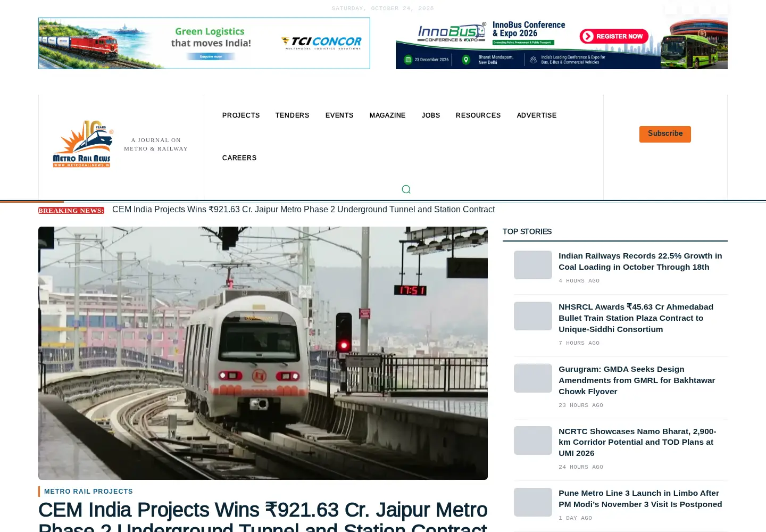This screenshot has height=532, width=766.
Task: Open the breaking news ticker headline
Action: coord(303,210)
